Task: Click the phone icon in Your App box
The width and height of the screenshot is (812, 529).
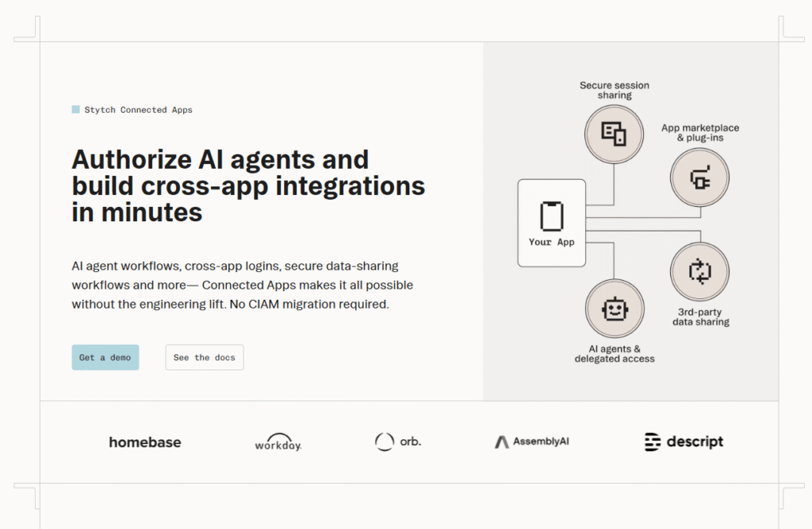Action: 551,216
